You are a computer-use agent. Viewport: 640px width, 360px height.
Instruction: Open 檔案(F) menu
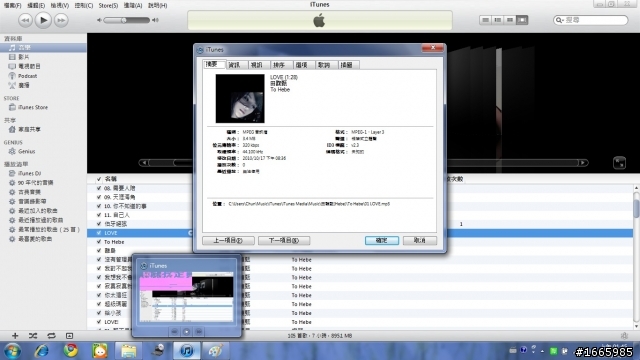point(12,5)
